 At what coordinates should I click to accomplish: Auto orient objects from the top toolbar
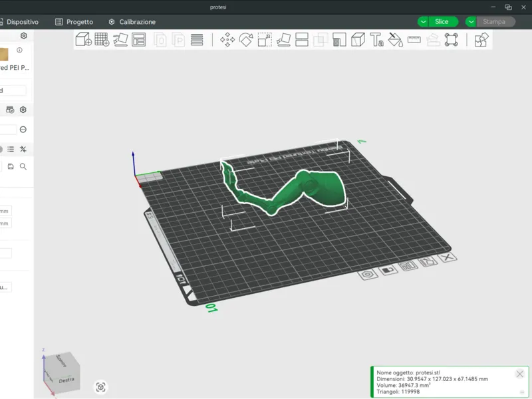pyautogui.click(x=120, y=39)
